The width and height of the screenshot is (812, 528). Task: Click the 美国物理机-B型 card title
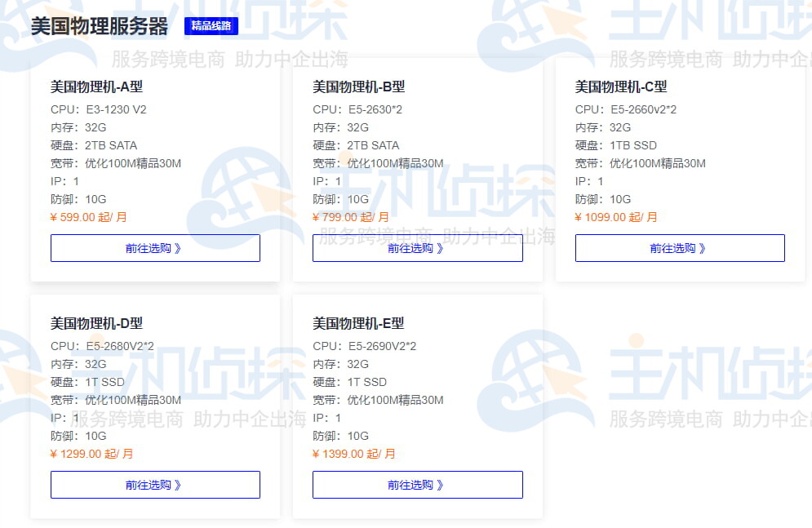pos(357,87)
